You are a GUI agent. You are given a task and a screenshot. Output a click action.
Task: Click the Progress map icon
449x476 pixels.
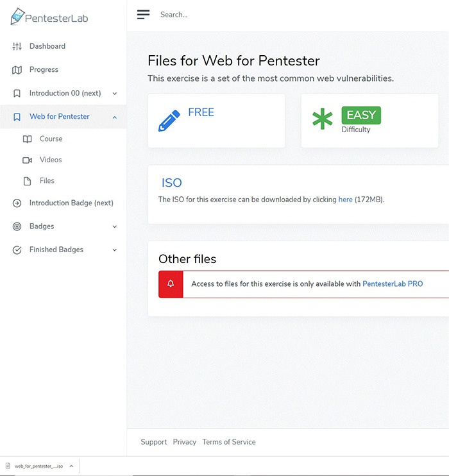tap(17, 70)
